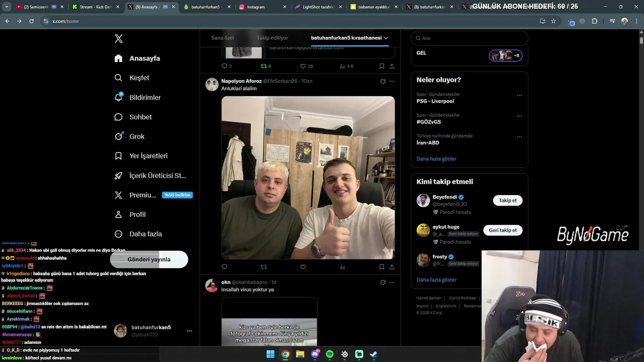
Task: Open Sohbet messages page
Action: pyautogui.click(x=133, y=117)
